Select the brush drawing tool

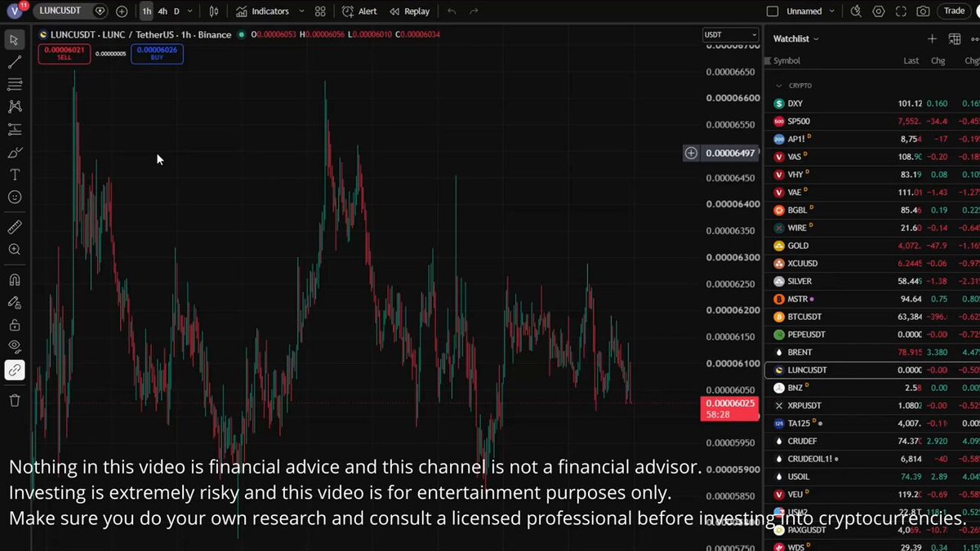tap(15, 152)
